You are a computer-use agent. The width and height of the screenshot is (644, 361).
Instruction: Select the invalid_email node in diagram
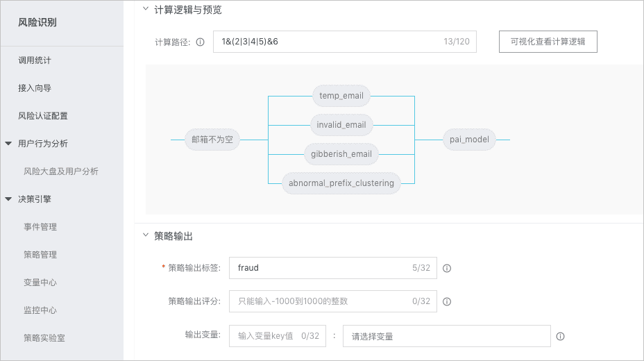[341, 125]
